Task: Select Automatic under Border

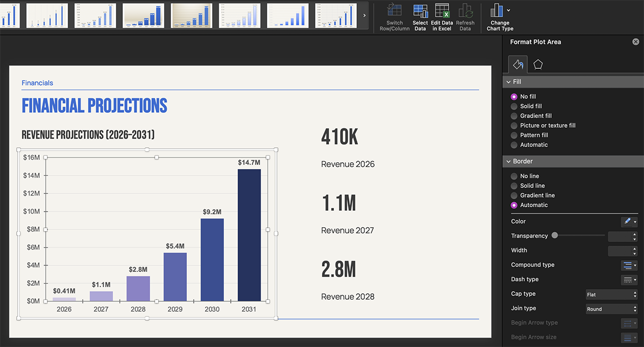Action: pos(514,205)
